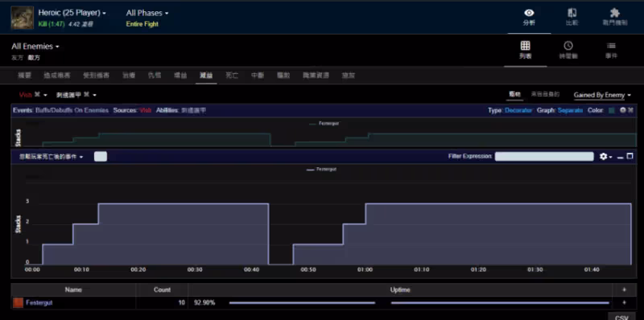The image size is (644, 320).
Task: Expand the Vish source dropdown arrow
Action: [45, 95]
